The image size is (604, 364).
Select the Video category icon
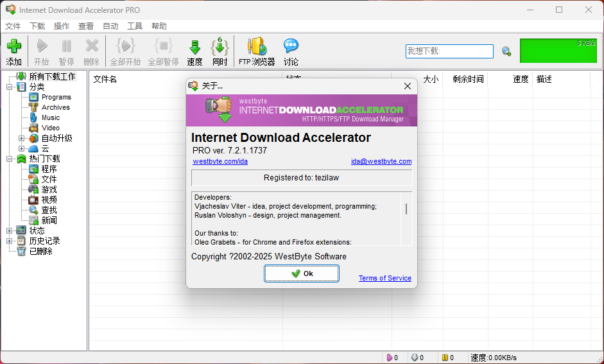pyautogui.click(x=34, y=128)
